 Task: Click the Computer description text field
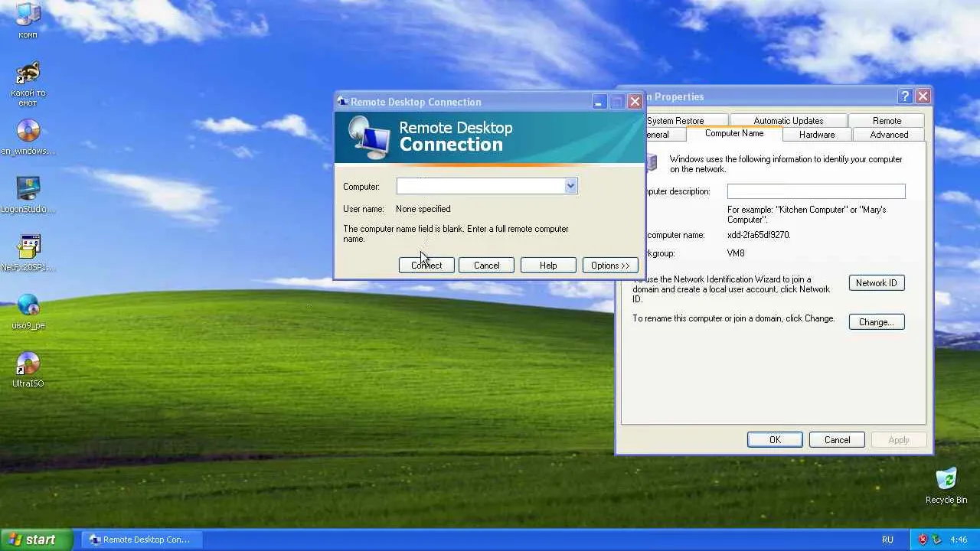point(816,191)
